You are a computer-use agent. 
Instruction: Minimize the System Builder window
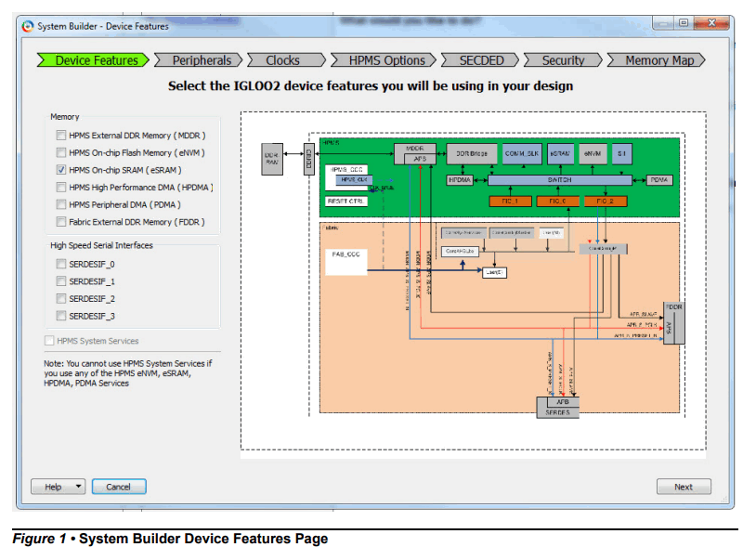pyautogui.click(x=663, y=22)
